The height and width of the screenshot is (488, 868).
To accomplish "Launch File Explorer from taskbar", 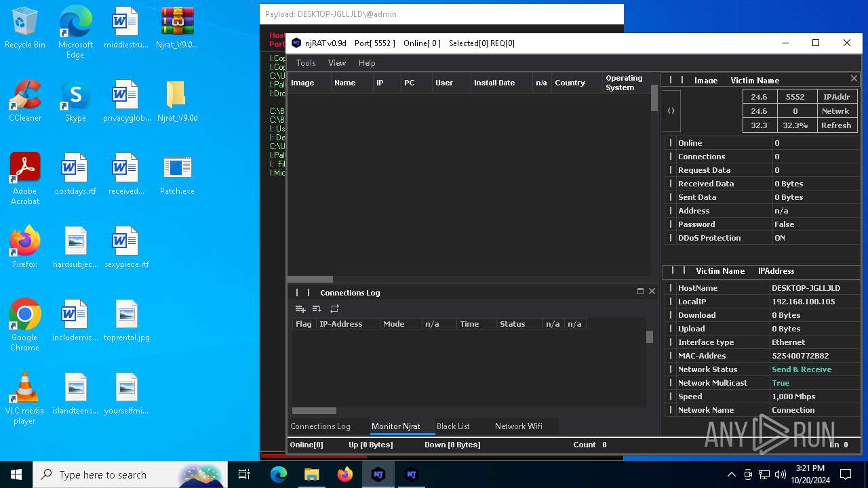I will (311, 474).
